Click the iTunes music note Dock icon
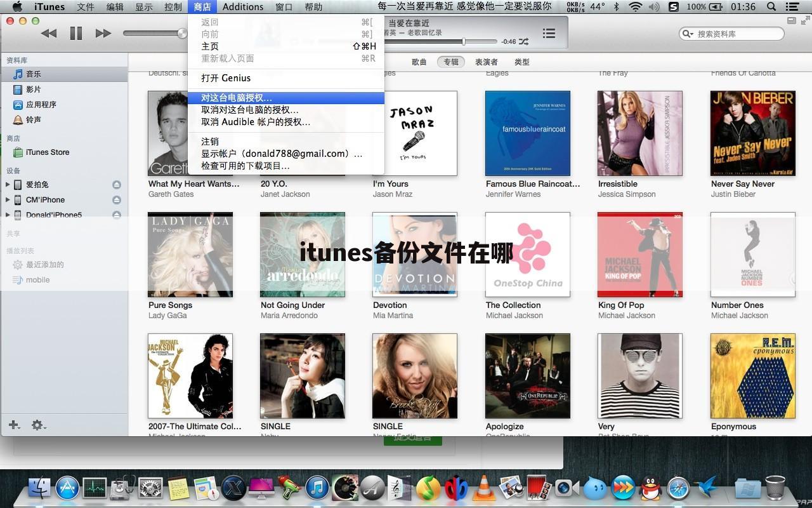812x508 pixels. click(317, 488)
